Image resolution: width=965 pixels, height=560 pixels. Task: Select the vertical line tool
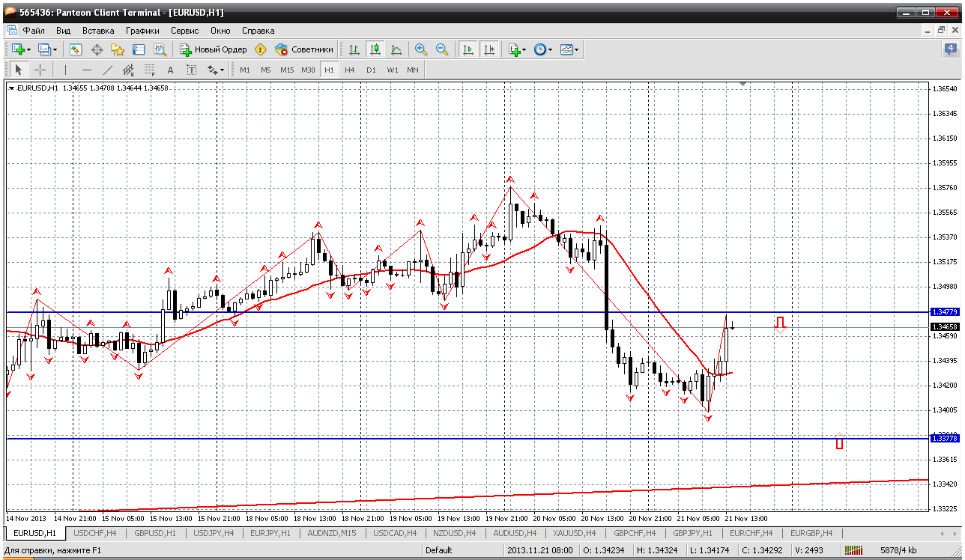[x=66, y=70]
